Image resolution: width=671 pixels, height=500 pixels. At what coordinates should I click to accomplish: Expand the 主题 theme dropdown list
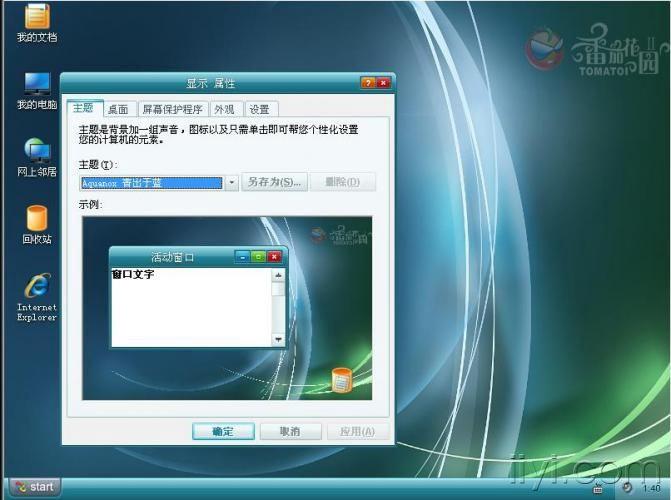[231, 183]
